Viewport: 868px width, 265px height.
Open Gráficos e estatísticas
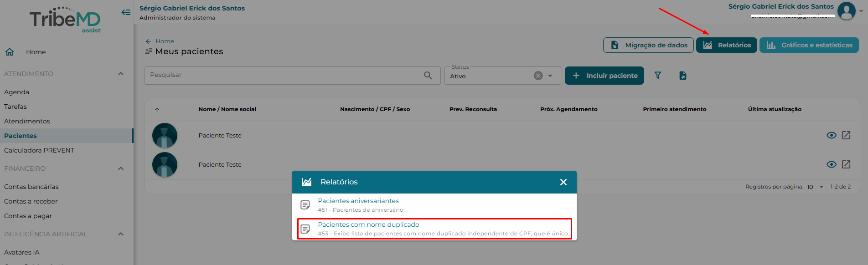[x=809, y=45]
